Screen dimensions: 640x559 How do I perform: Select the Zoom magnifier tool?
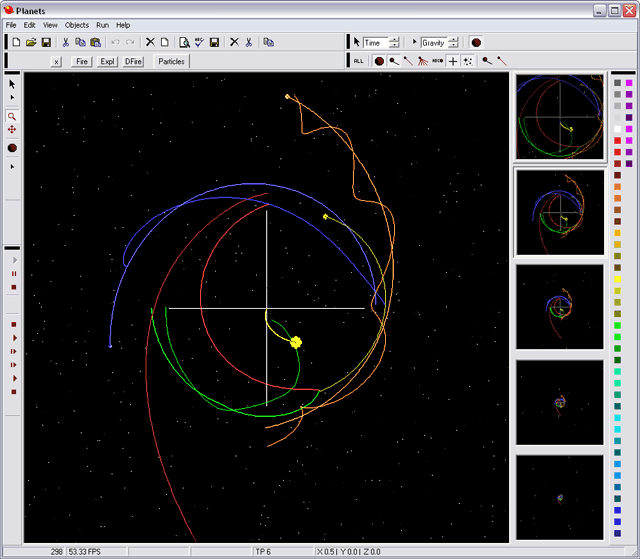coord(12,117)
